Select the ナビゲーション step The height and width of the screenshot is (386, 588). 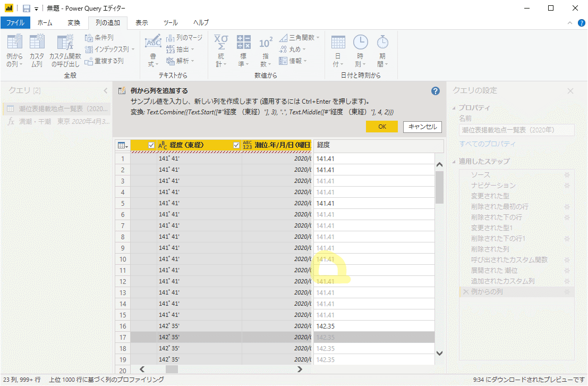493,186
